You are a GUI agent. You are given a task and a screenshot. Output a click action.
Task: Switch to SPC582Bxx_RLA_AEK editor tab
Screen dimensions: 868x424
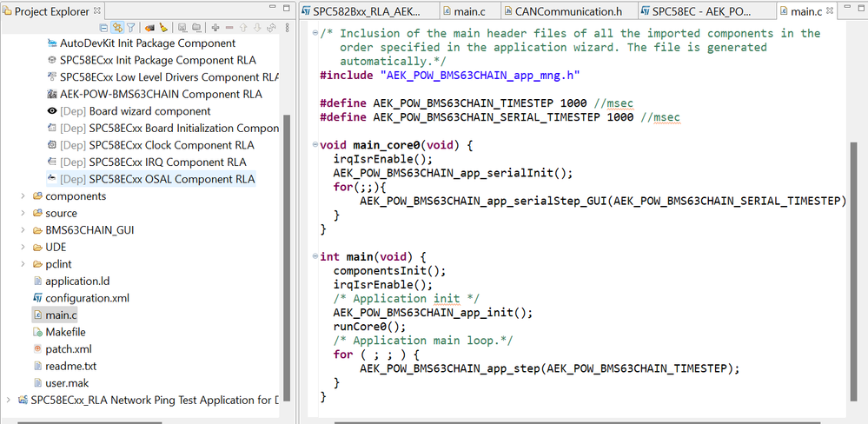click(370, 11)
